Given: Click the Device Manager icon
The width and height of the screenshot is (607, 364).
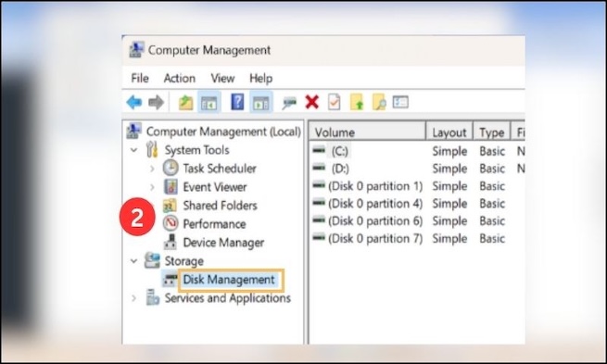Looking at the screenshot, I should point(170,242).
